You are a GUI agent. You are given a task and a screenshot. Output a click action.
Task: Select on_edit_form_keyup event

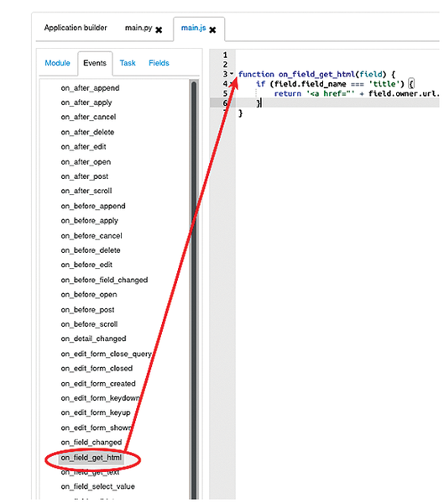[96, 413]
